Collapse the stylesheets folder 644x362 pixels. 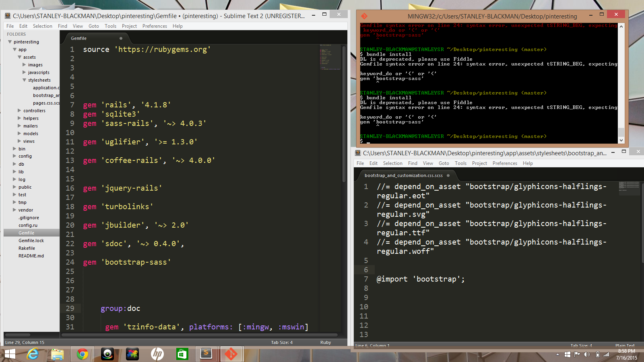pos(24,80)
